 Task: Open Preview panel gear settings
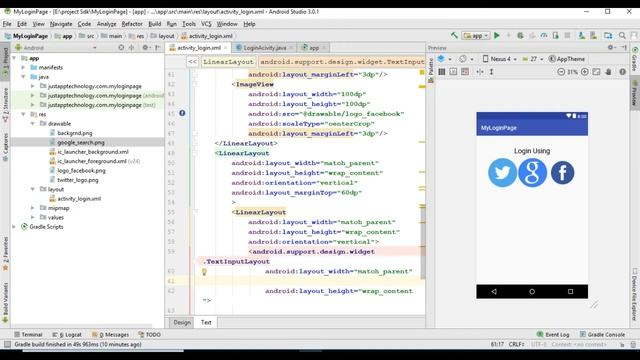[x=611, y=48]
